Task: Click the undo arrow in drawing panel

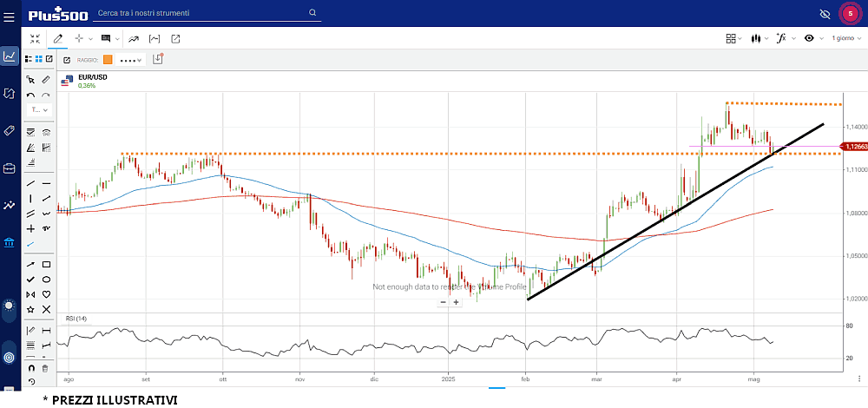Action: [31, 95]
